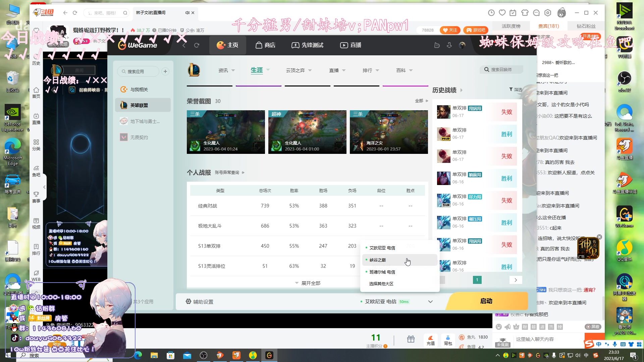Click the emoji icon in chat toolbar
This screenshot has width=644, height=362.
[499, 327]
